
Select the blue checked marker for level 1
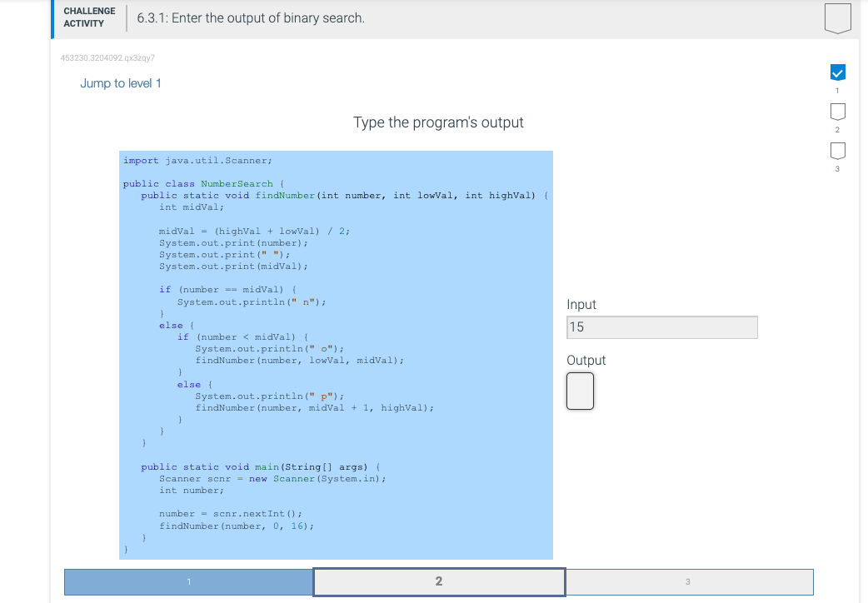coord(836,72)
